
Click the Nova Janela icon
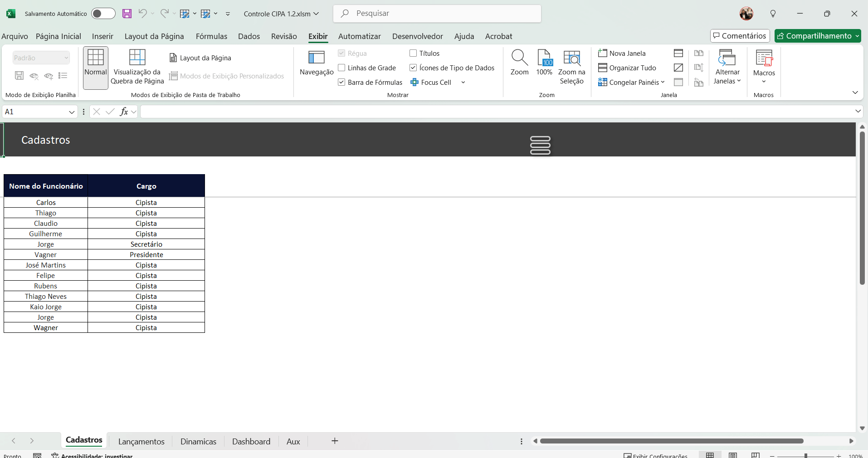click(603, 53)
